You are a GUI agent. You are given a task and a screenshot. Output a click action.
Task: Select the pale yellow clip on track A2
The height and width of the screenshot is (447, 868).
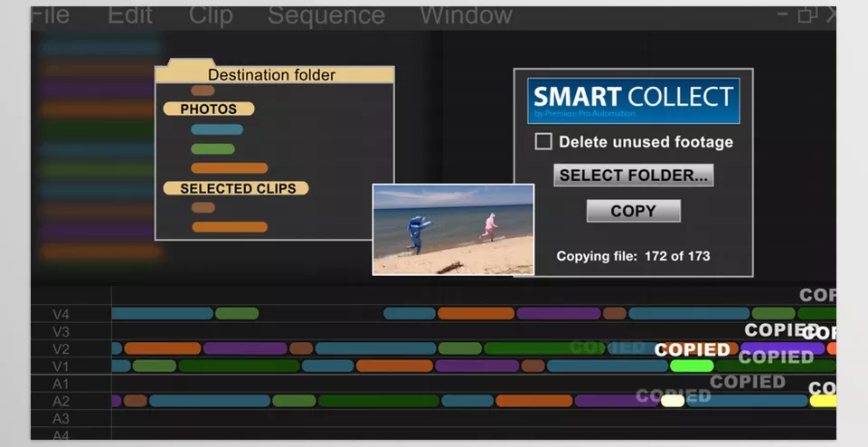click(x=673, y=401)
